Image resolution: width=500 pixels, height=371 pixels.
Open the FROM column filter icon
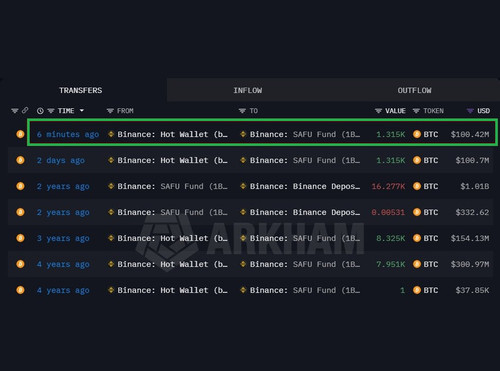(x=110, y=111)
